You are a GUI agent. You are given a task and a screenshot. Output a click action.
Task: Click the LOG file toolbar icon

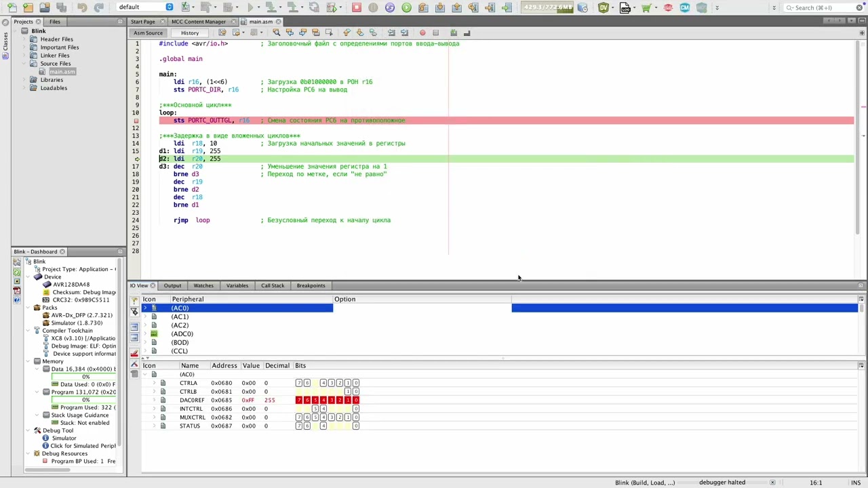625,7
